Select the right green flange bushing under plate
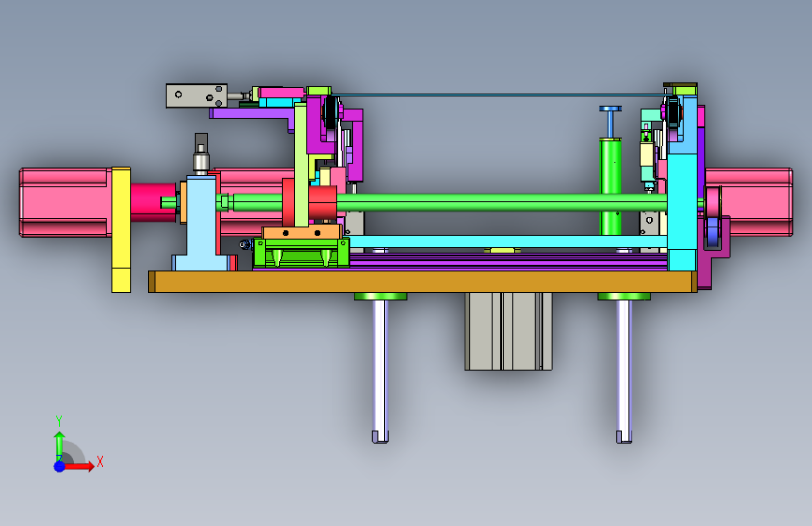Image resolution: width=812 pixels, height=526 pixels. coord(624,296)
